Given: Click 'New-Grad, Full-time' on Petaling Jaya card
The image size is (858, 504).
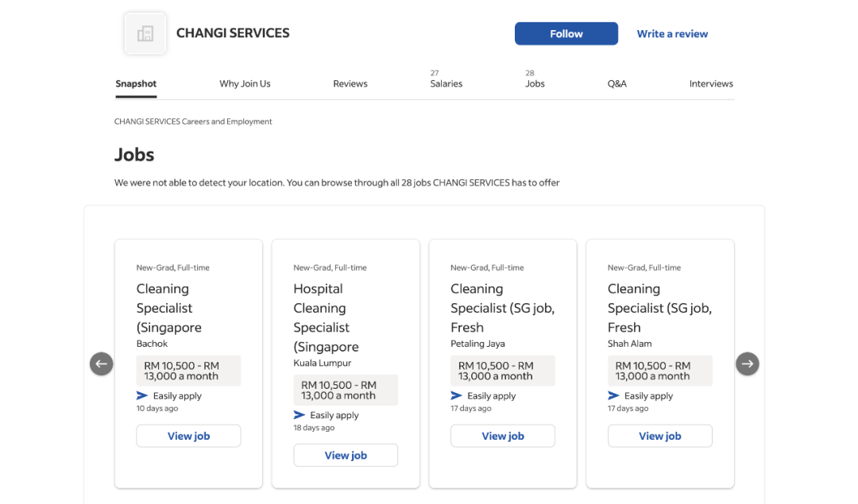Looking at the screenshot, I should pyautogui.click(x=487, y=267).
